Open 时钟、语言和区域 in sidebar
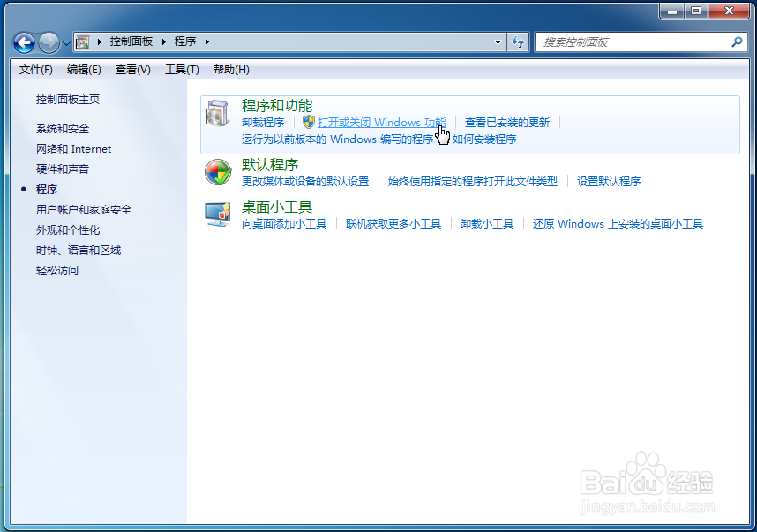Viewport: 757px width, 532px height. tap(79, 250)
